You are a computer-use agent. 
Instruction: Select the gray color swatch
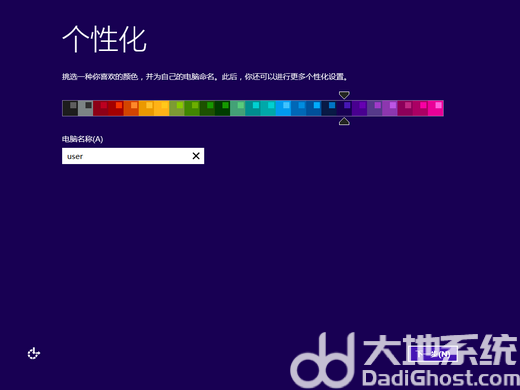tap(86, 108)
